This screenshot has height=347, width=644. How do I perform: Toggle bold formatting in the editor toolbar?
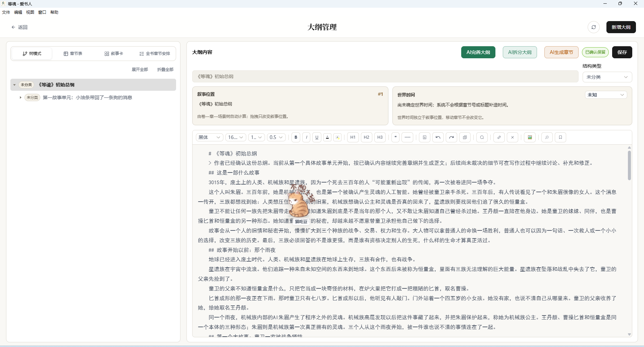click(296, 137)
